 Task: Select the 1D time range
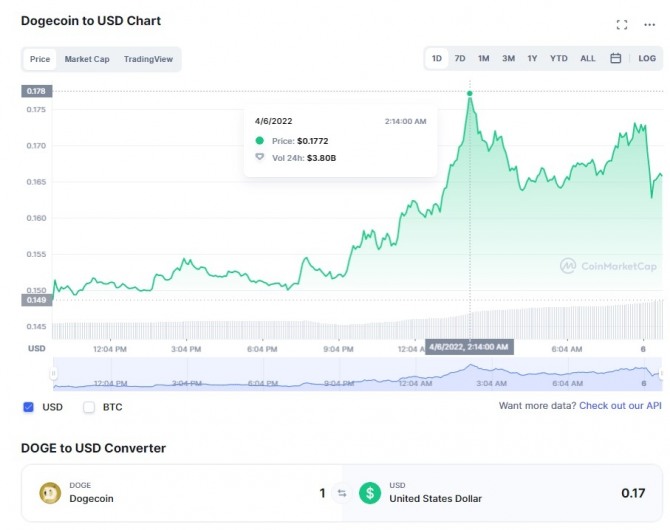tap(437, 58)
